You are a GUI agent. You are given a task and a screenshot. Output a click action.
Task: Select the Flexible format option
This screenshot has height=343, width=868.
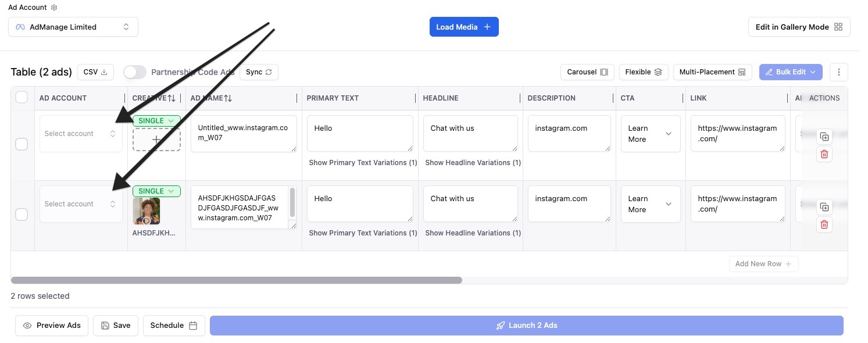click(x=644, y=72)
